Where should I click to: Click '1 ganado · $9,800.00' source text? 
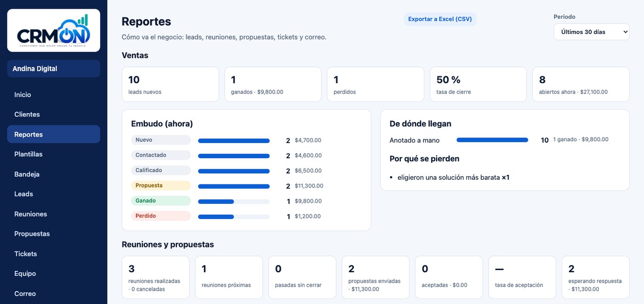[581, 139]
